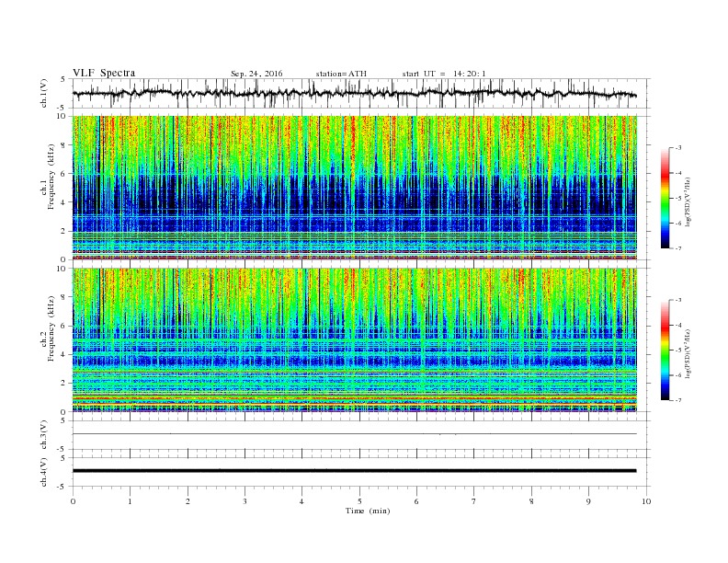Viewport: 728px width, 563px height.
Task: Click the ch.1 frequency spectrogram panel
Action: coord(354,188)
